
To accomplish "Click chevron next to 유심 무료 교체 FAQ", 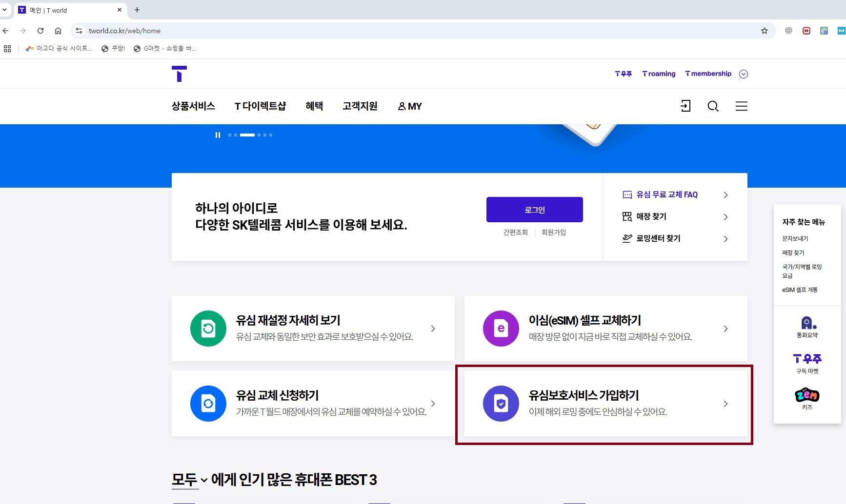I will (x=725, y=195).
